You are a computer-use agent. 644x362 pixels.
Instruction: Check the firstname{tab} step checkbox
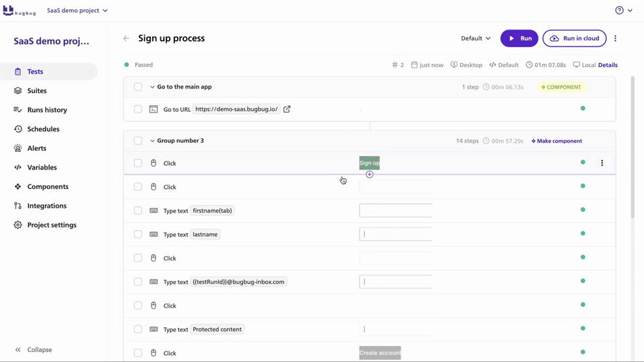pos(138,210)
